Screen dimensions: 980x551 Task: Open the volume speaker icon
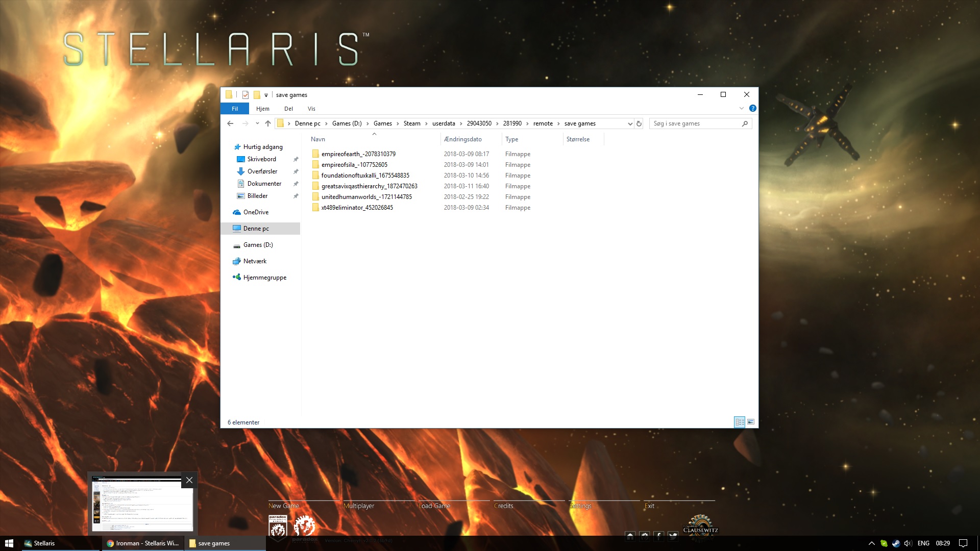click(908, 543)
